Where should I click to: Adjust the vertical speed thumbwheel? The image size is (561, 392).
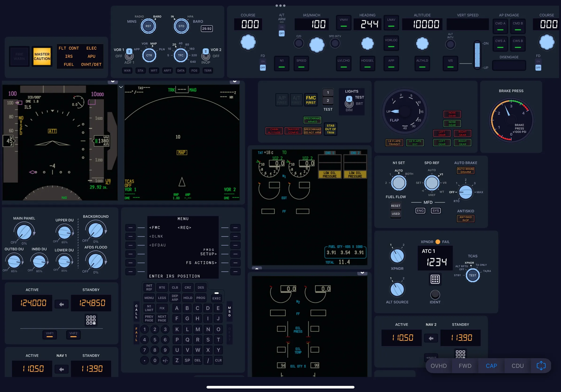(477, 55)
